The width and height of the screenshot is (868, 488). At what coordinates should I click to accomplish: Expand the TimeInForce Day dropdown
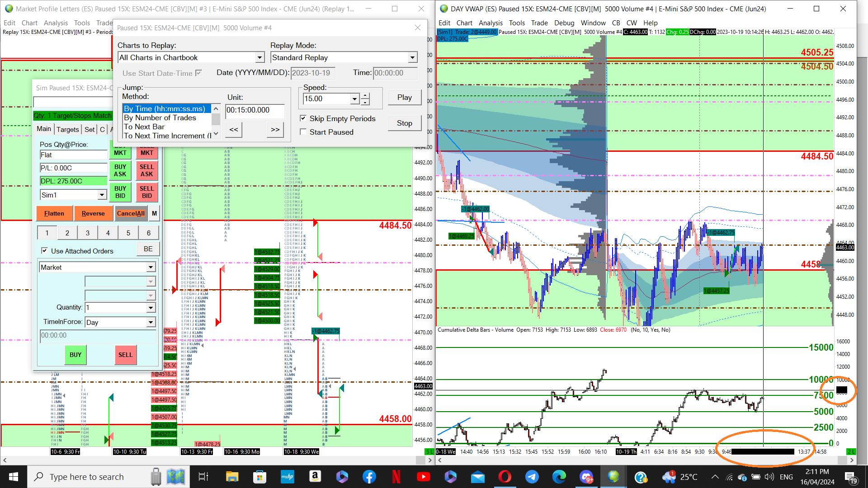coord(151,322)
